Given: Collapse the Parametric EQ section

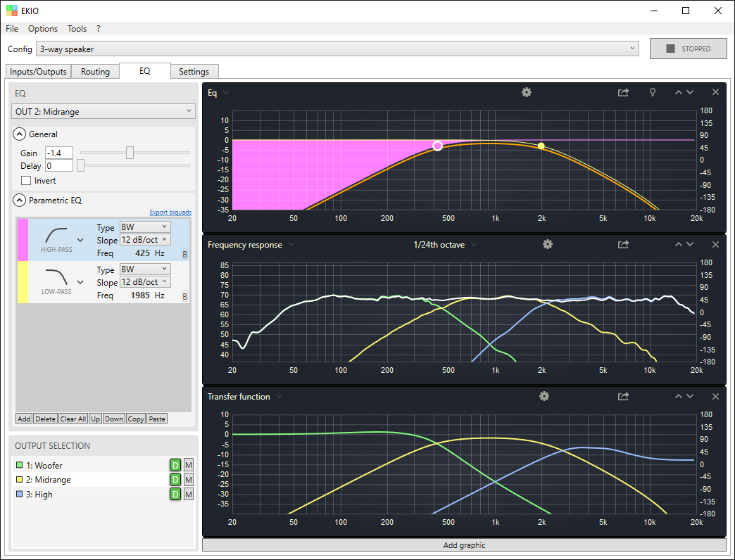Looking at the screenshot, I should [x=19, y=201].
